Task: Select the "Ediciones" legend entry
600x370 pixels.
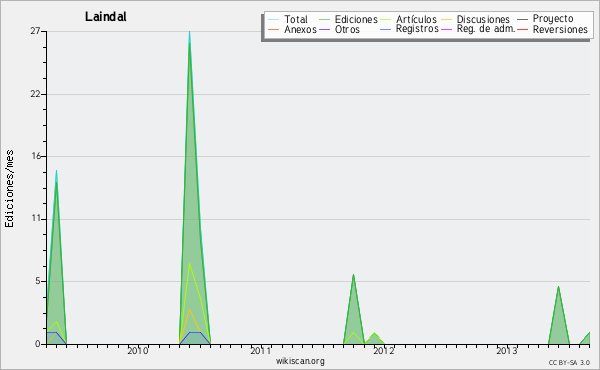Action: [x=356, y=19]
